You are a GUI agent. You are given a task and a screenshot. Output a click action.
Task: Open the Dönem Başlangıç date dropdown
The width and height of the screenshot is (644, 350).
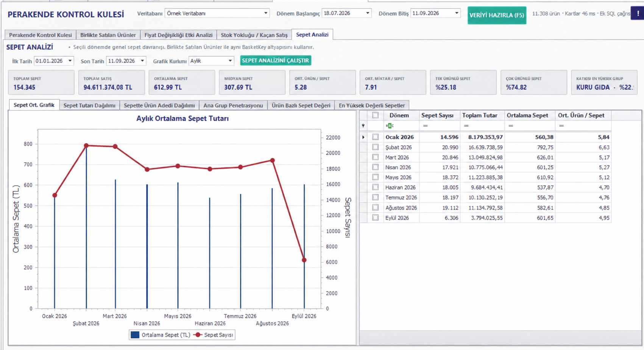click(x=367, y=13)
